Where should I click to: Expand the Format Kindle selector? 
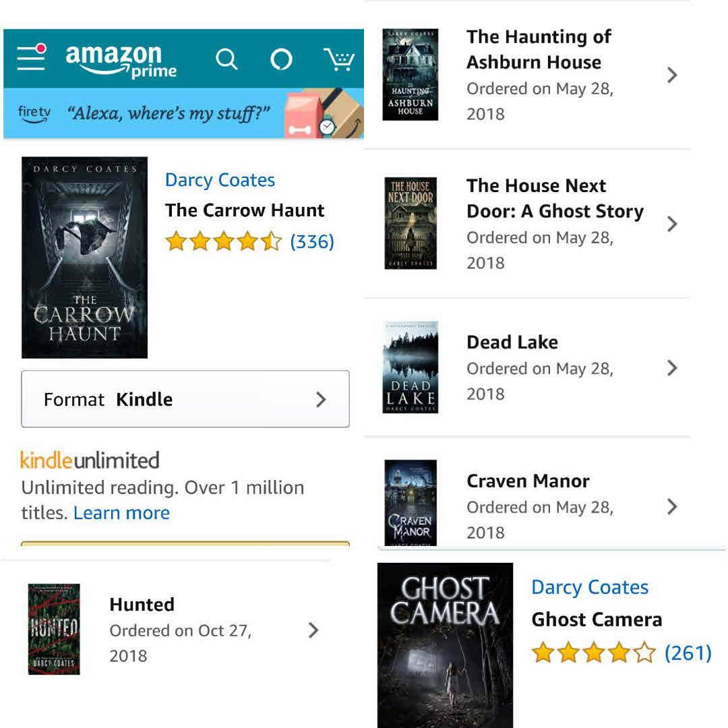(x=185, y=399)
